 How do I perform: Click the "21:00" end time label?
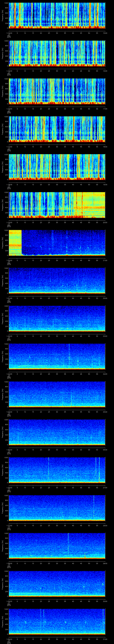105,260
